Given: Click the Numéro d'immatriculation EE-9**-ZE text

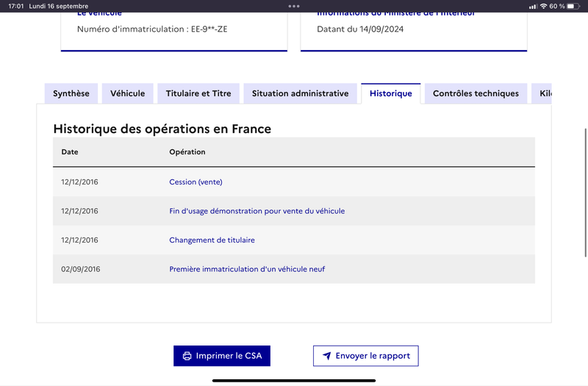Looking at the screenshot, I should (x=152, y=29).
